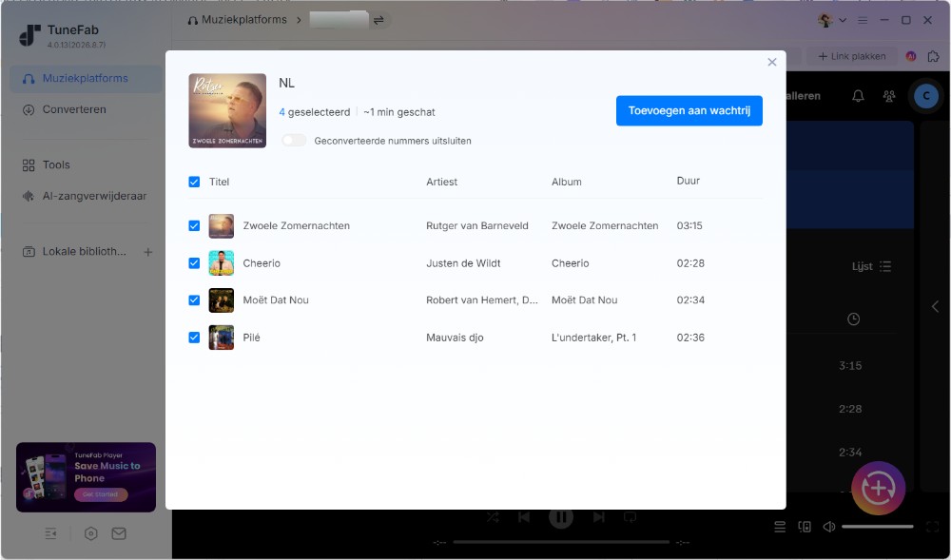Click artist Justen de Wildt
The width and height of the screenshot is (951, 560).
click(463, 263)
